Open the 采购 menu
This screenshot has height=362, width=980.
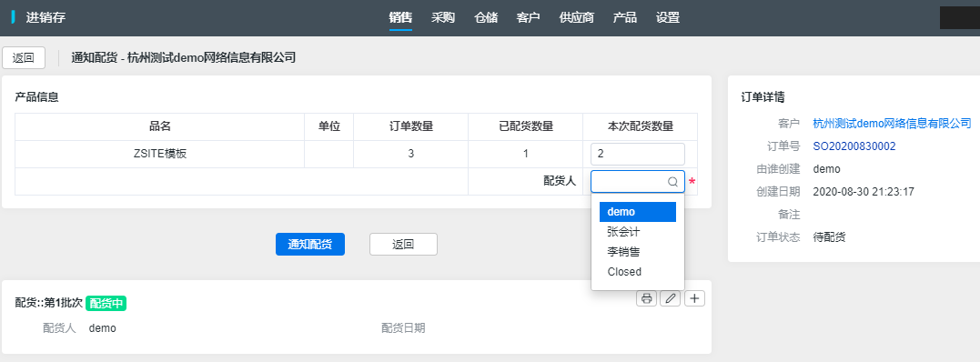coord(443,17)
